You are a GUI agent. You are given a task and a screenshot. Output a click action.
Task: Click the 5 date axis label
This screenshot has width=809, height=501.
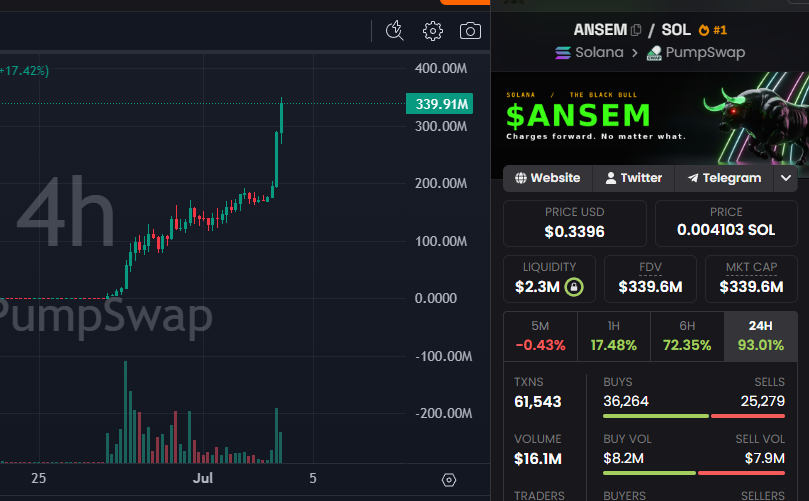(313, 478)
